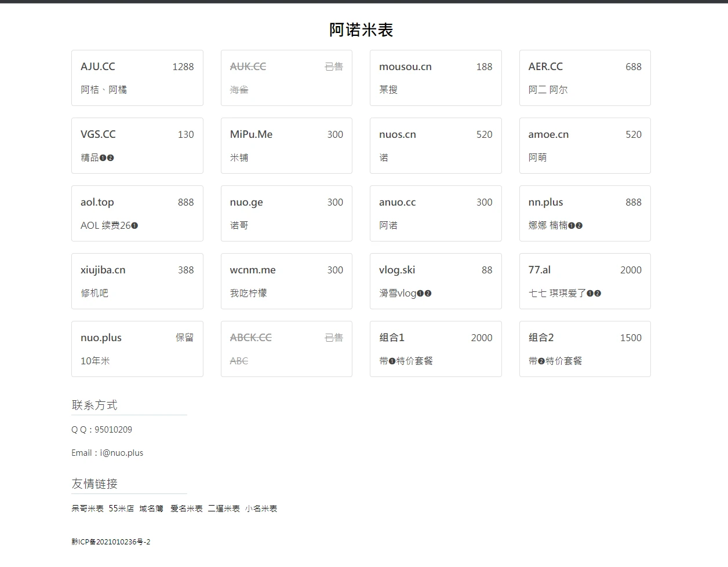
Task: Open the mousou.cn domain listing
Action: 435,78
